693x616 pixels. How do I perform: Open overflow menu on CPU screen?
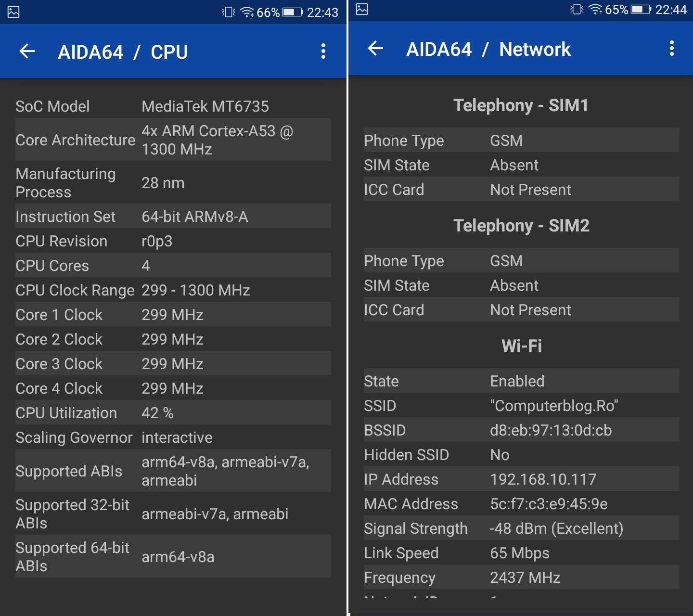[x=323, y=51]
